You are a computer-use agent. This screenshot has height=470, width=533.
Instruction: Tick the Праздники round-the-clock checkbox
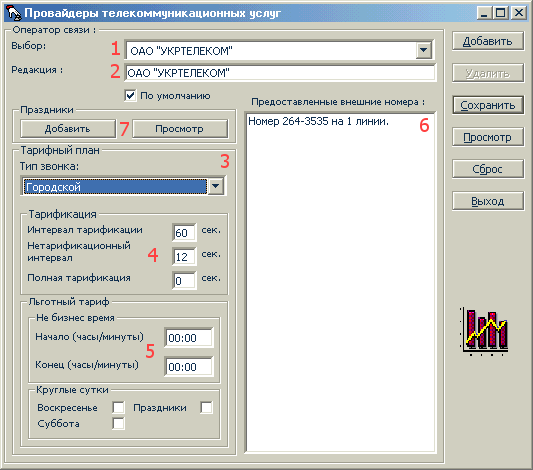click(206, 407)
